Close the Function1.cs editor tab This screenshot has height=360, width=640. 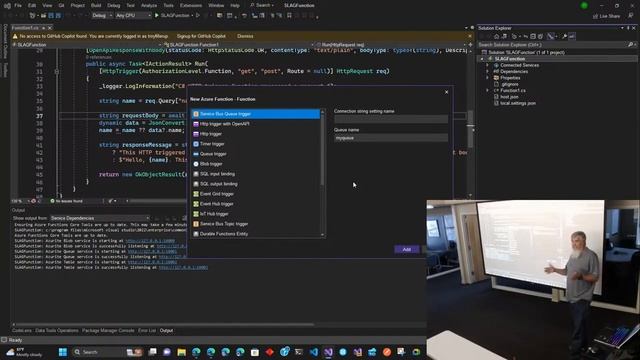[x=50, y=28]
